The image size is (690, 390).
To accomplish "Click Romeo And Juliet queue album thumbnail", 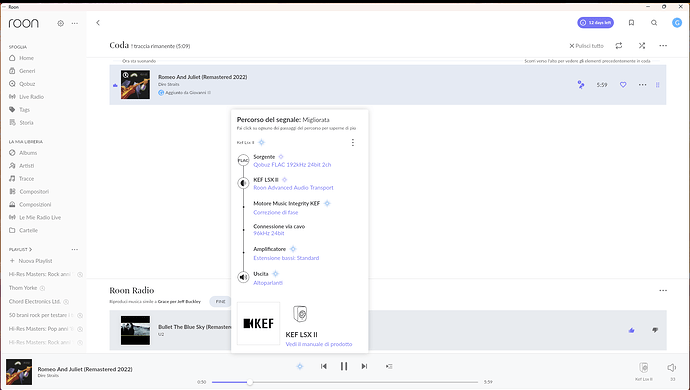I will pyautogui.click(x=135, y=85).
